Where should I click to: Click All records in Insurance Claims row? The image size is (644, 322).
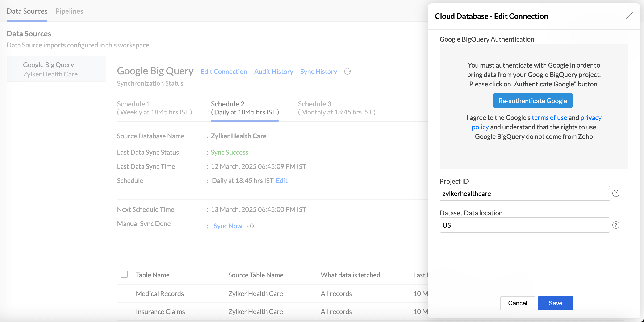click(x=336, y=311)
